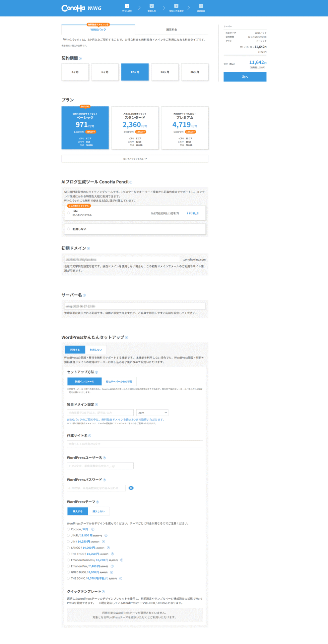Show the WordPress password with eye icon

(131, 488)
